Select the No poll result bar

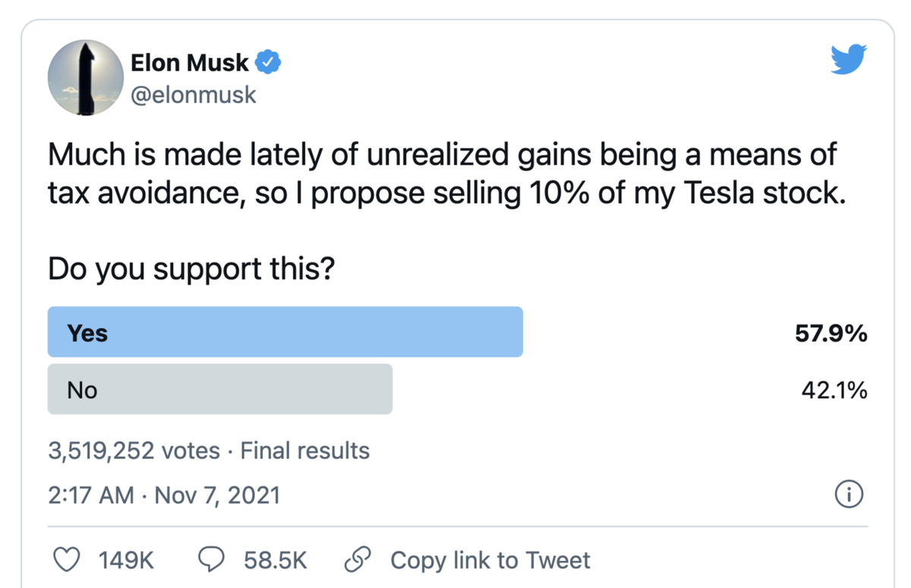pos(220,389)
